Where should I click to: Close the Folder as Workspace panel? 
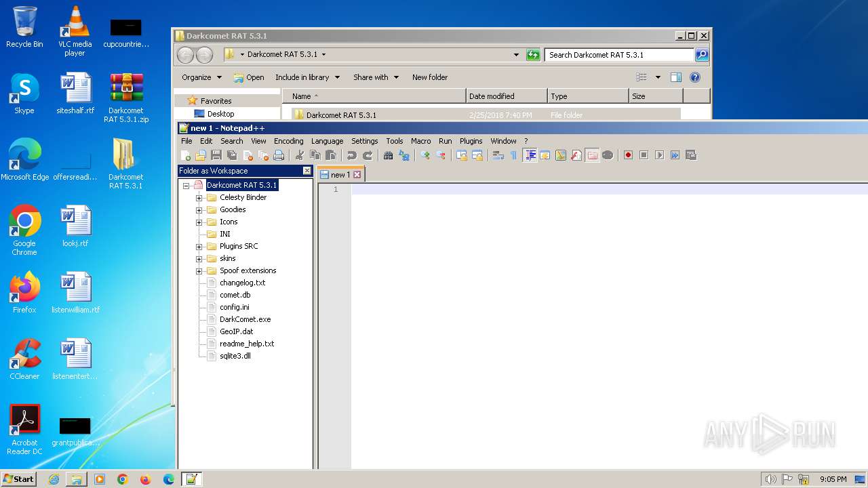pos(307,171)
